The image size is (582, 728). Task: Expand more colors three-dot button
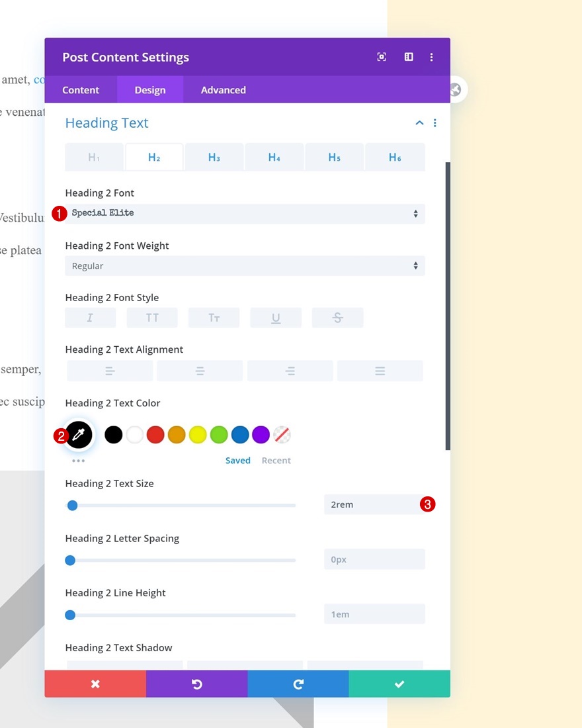79,461
